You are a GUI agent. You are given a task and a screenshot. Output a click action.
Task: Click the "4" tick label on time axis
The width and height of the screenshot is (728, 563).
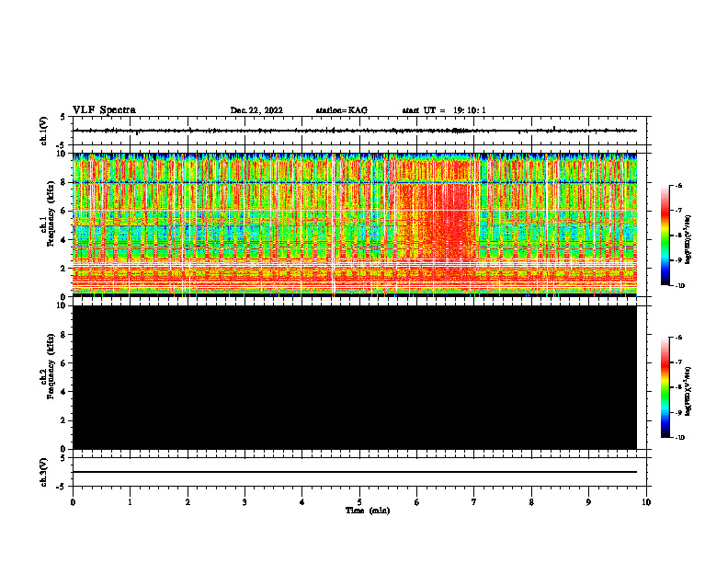point(302,502)
